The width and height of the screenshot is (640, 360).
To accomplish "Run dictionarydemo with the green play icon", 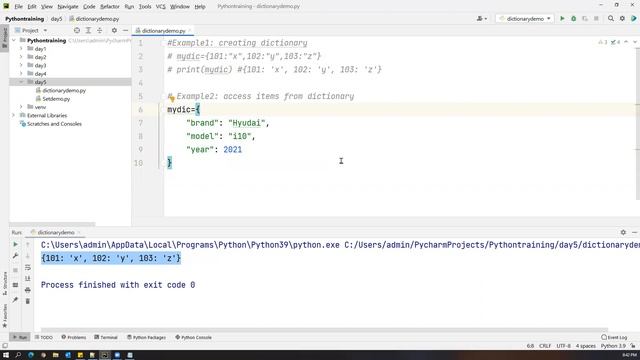I will [x=562, y=19].
